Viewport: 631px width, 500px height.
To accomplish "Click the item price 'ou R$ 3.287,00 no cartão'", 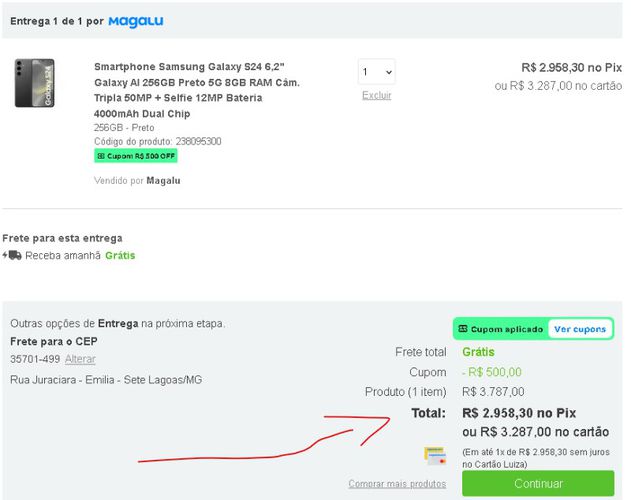I will click(558, 86).
